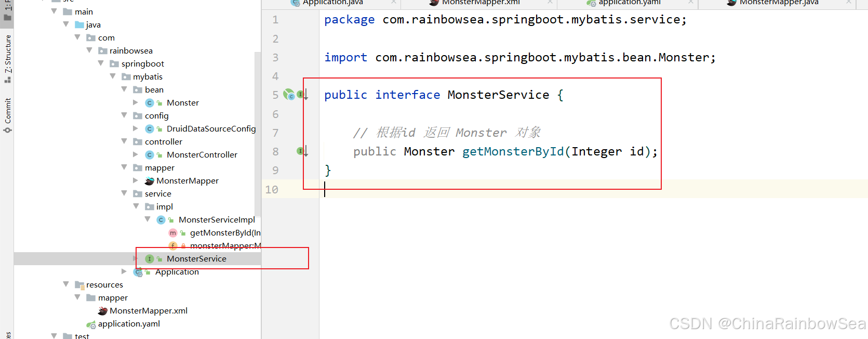Click the DruidDataSourceConfig class icon
868x339 pixels.
tap(150, 129)
